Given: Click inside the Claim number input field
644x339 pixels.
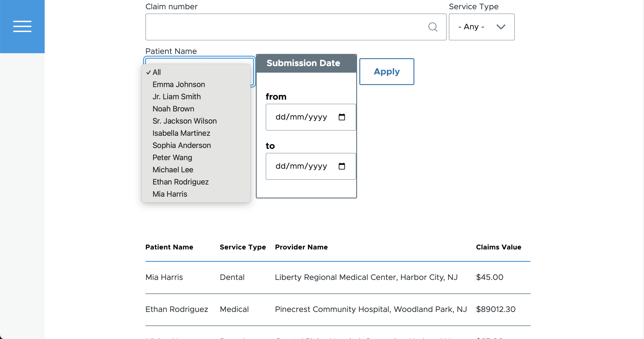Looking at the screenshot, I should click(285, 27).
